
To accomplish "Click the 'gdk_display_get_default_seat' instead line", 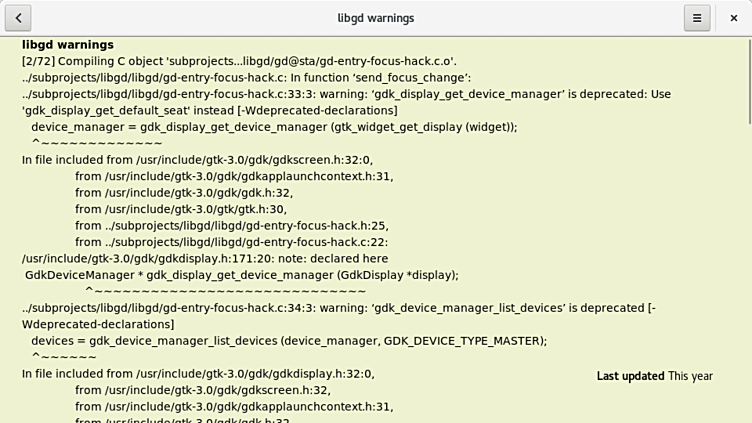I will pyautogui.click(x=209, y=110).
